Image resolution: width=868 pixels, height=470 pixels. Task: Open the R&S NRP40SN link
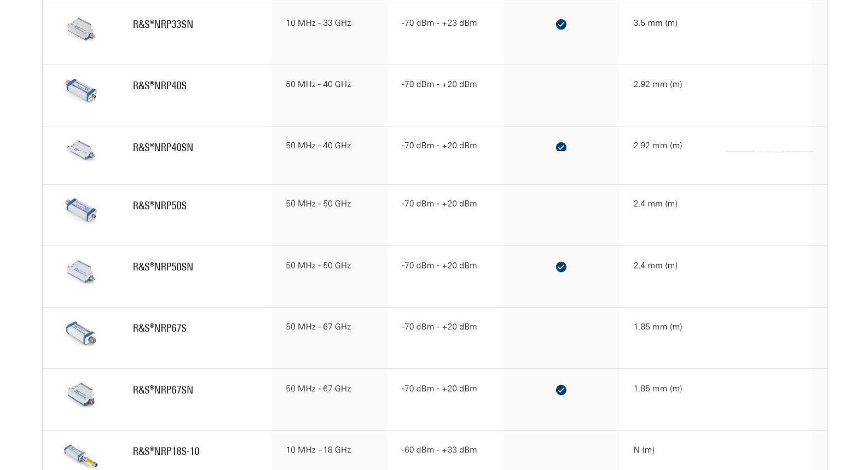pyautogui.click(x=163, y=148)
